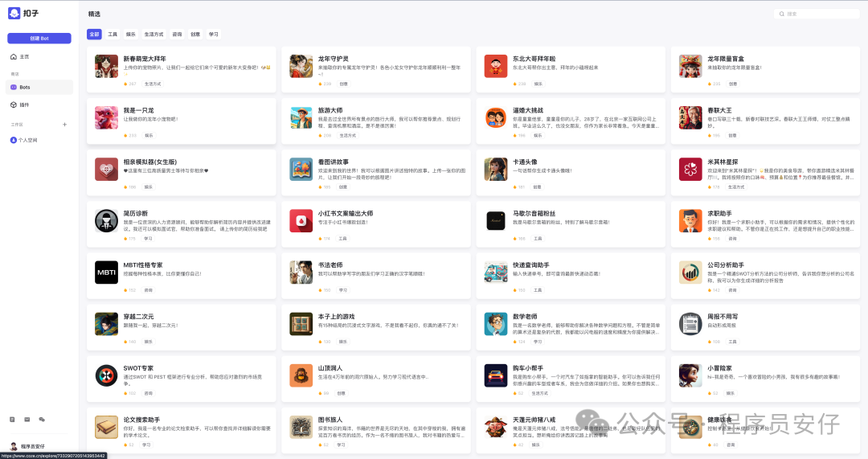Open the 购车小帮手 car avatar
Image resolution: width=868 pixels, height=459 pixels.
pyautogui.click(x=496, y=375)
